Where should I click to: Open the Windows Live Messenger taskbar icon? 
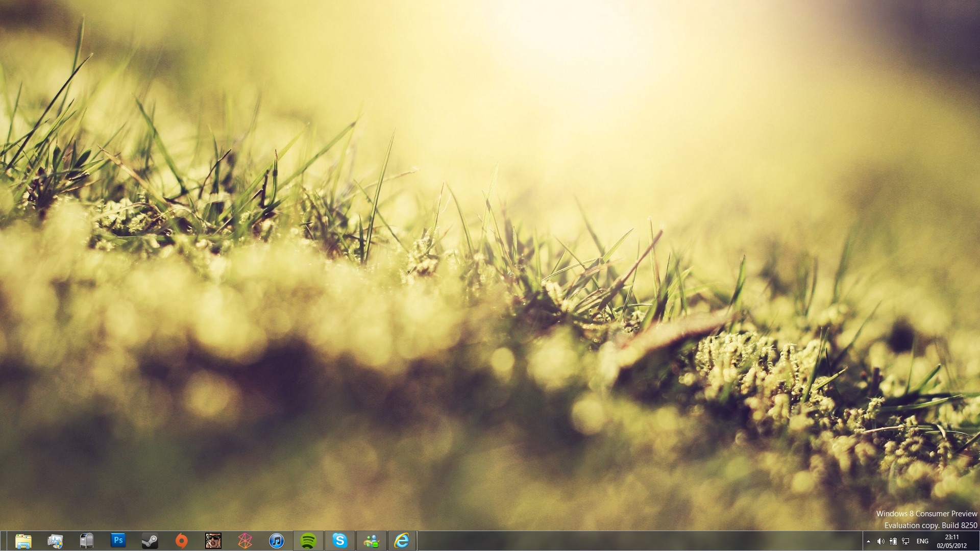372,541
